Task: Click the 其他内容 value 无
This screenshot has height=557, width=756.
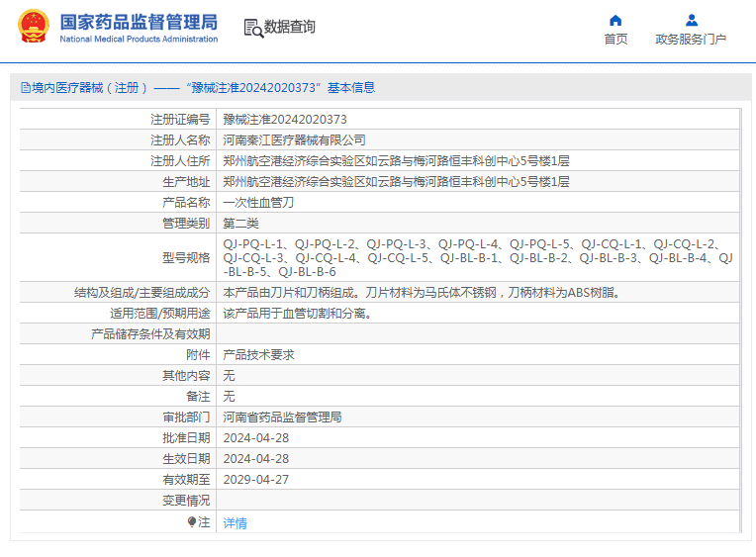Action: 229,376
